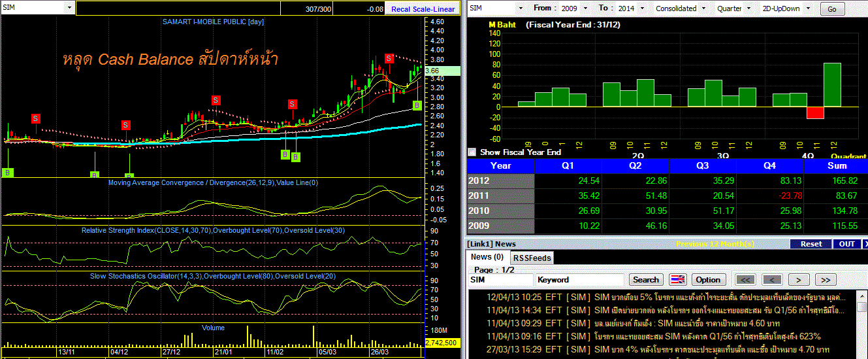Click the Q3 column header
The image size is (868, 359).
(x=703, y=166)
